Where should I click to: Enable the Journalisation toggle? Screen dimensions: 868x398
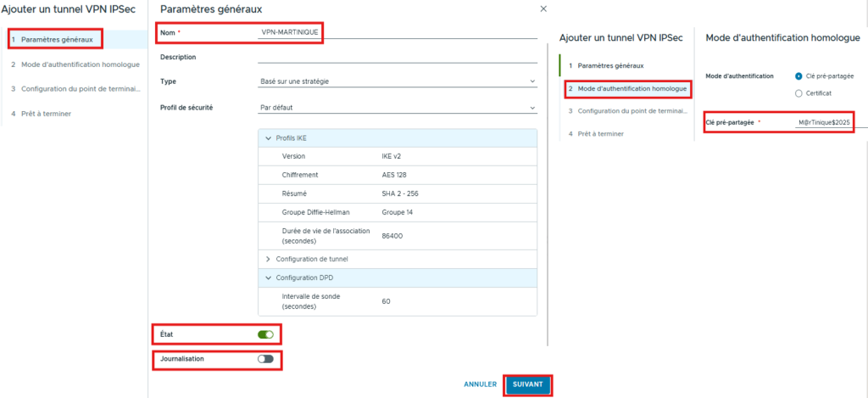265,359
